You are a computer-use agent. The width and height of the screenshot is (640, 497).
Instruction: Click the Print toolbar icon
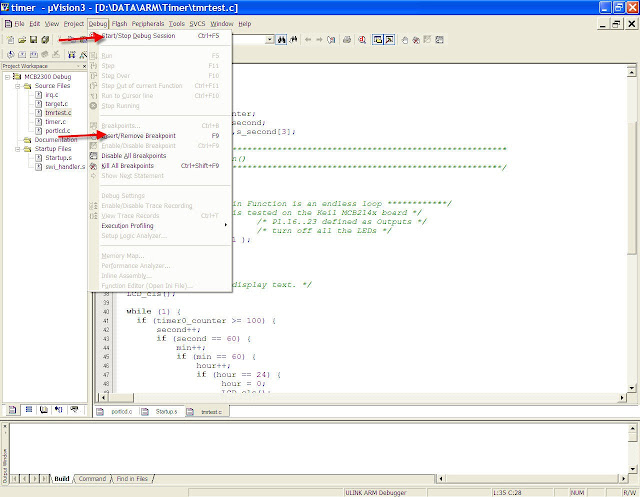pos(347,40)
